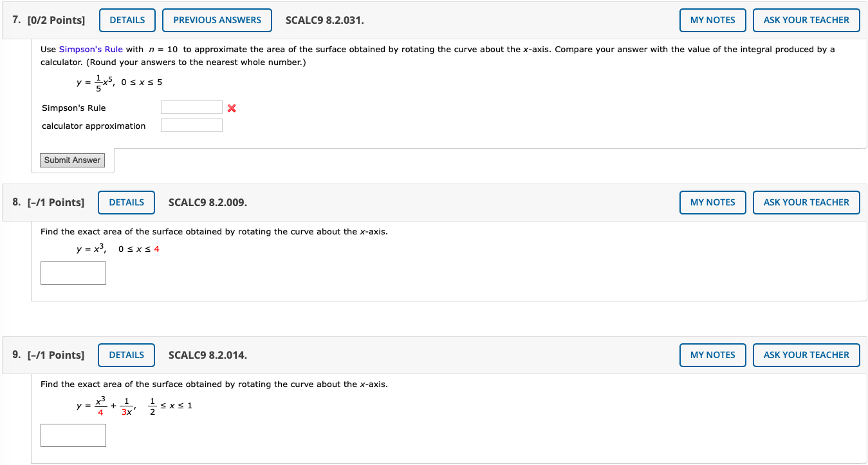Open Simpson's Rule reference link
The width and height of the screenshot is (868, 465).
tap(91, 49)
